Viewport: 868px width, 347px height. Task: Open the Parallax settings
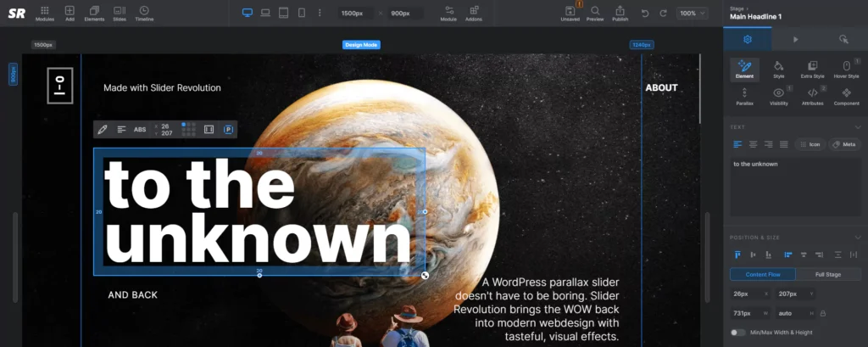[744, 96]
